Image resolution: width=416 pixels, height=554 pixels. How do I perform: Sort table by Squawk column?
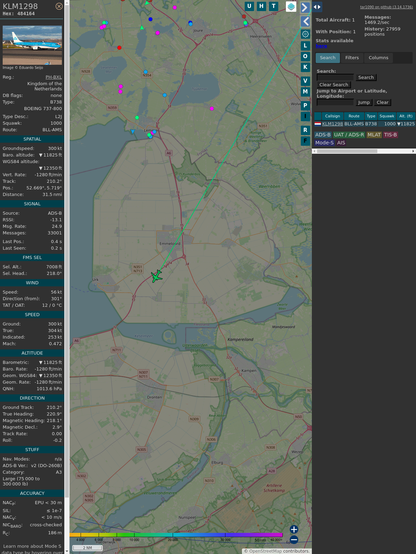point(387,116)
